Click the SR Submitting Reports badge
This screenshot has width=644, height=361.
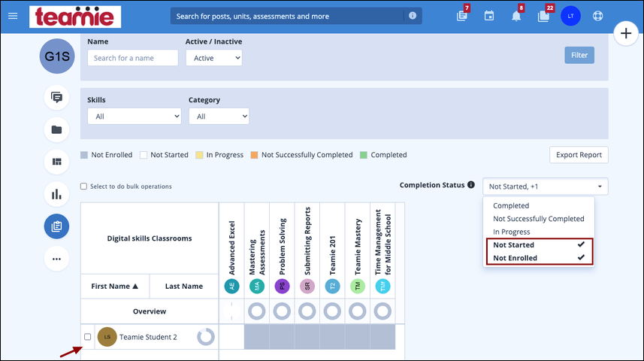(307, 287)
